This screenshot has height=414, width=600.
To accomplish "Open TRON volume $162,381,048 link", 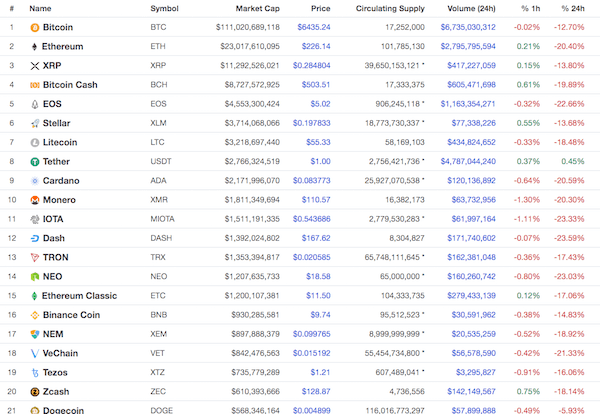I will 471,257.
